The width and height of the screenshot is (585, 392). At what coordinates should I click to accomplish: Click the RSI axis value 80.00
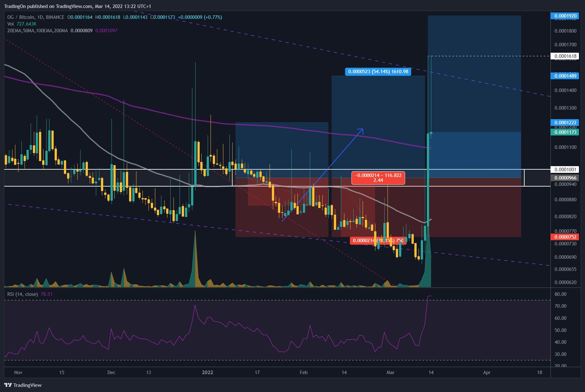click(x=560, y=294)
